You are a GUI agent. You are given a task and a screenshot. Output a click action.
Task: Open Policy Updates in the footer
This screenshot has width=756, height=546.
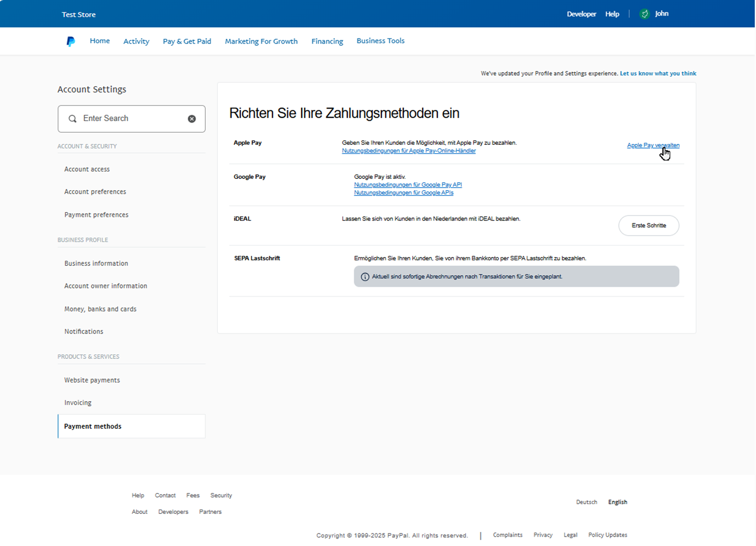(x=607, y=535)
